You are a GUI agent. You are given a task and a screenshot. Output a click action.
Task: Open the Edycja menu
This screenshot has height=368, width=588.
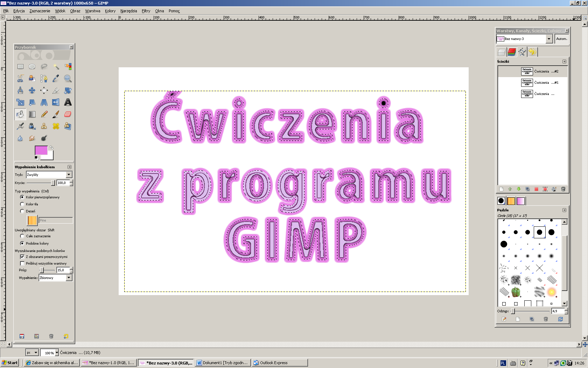19,11
